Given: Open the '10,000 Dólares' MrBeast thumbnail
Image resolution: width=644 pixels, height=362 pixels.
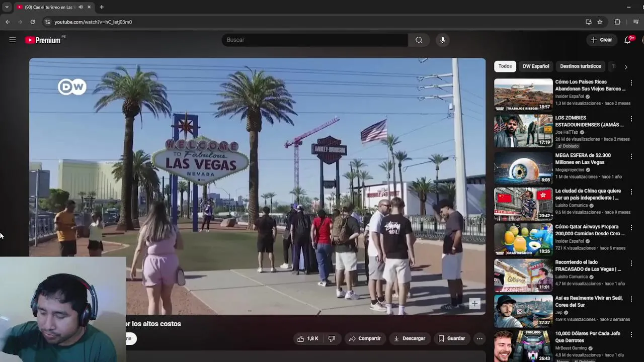Looking at the screenshot, I should click(x=523, y=346).
